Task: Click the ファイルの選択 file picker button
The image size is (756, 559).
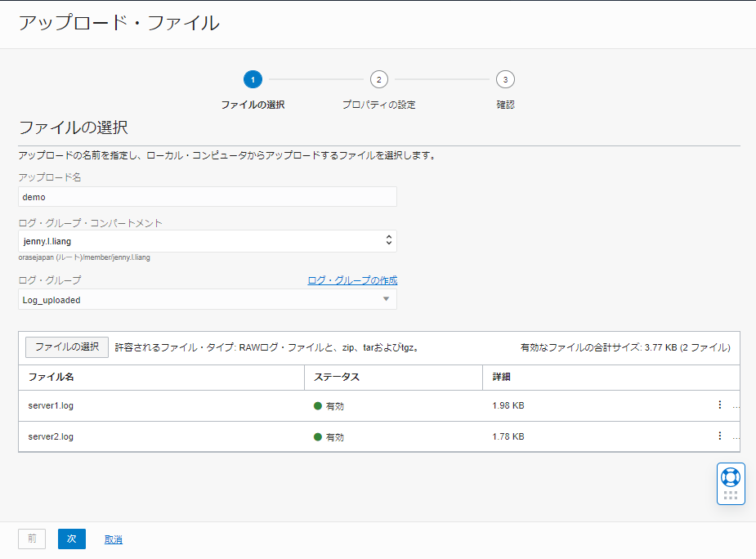Action: coord(66,347)
